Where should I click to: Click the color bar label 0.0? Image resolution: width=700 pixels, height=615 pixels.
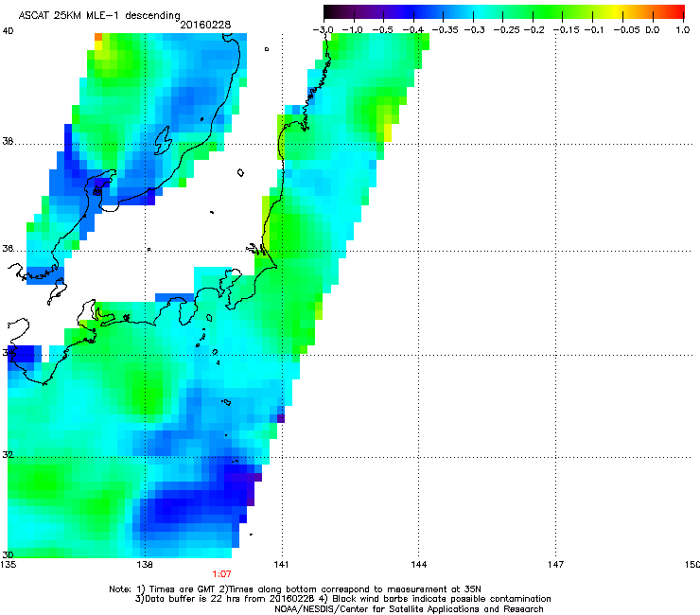653,30
